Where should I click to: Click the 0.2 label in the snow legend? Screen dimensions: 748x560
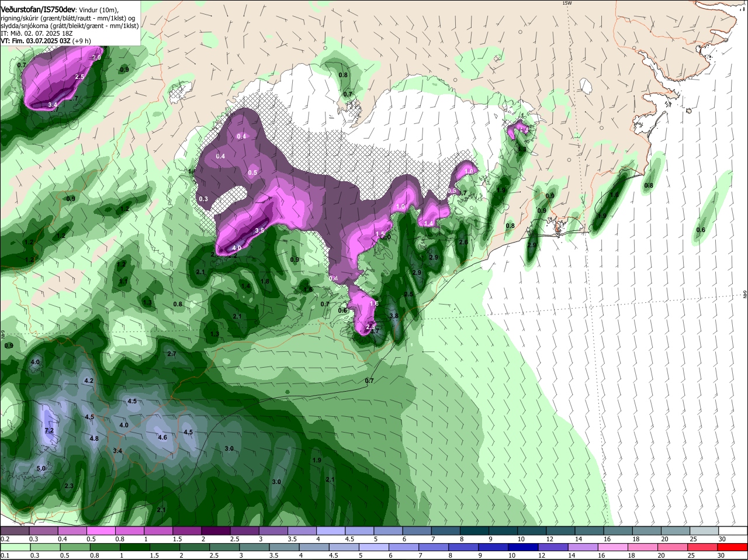pos(5,539)
